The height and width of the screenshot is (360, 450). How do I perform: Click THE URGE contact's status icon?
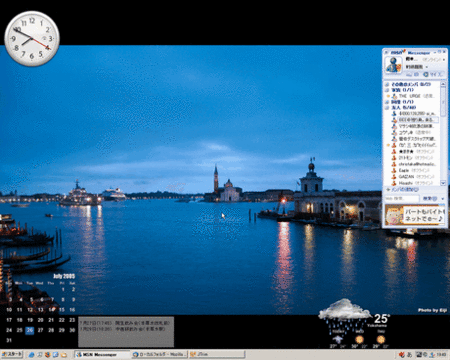click(x=394, y=96)
